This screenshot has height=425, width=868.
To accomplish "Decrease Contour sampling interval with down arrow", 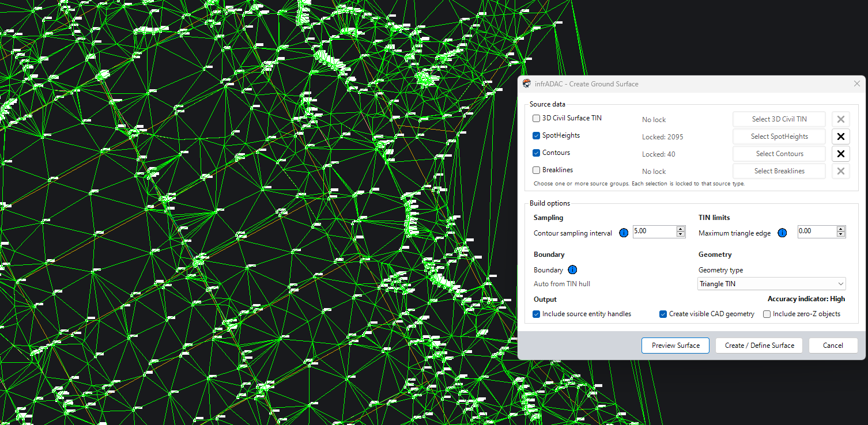I will point(681,234).
